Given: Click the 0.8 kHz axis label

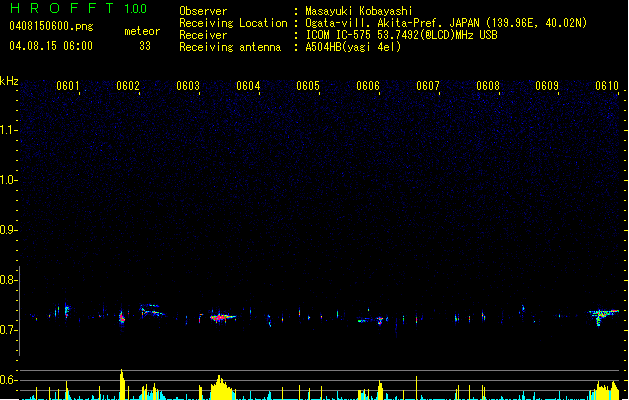Looking at the screenshot, I should click(x=7, y=280).
